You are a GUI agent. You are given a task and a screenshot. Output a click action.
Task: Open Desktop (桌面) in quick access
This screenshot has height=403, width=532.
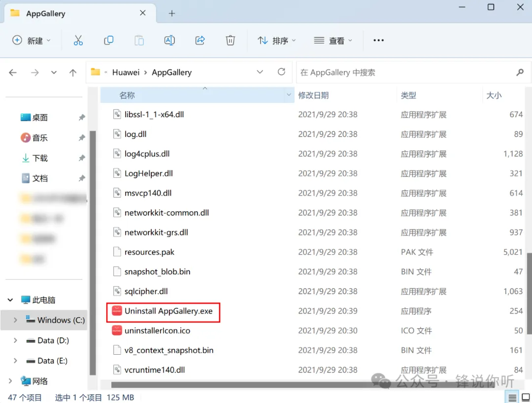[34, 118]
